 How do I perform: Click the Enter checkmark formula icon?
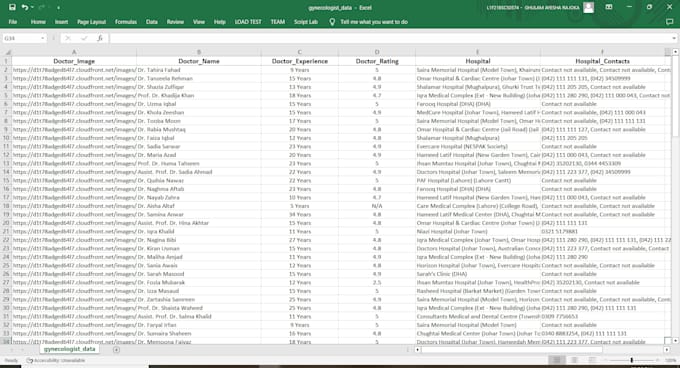tap(84, 38)
